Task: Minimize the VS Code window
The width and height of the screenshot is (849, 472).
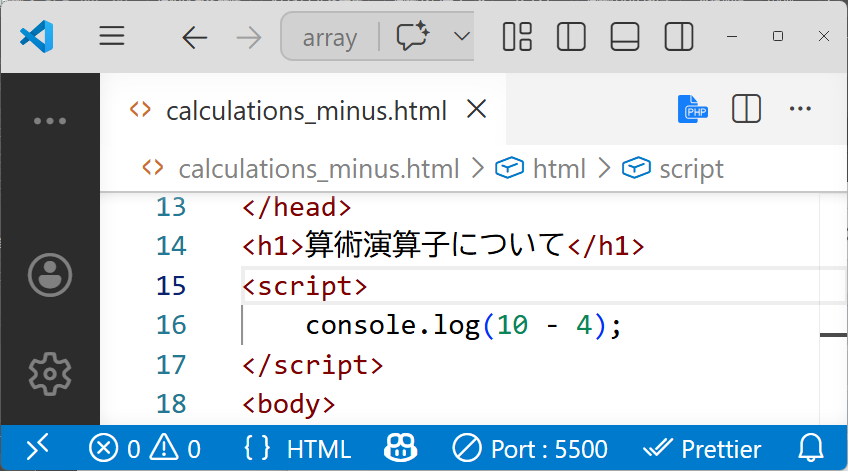Action: (732, 36)
